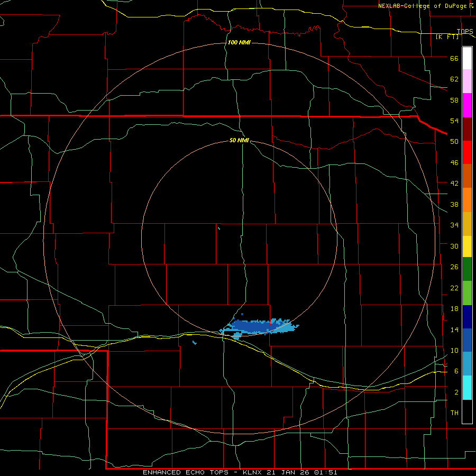
Task: Click the 100 NMI range ring label
Action: (239, 42)
